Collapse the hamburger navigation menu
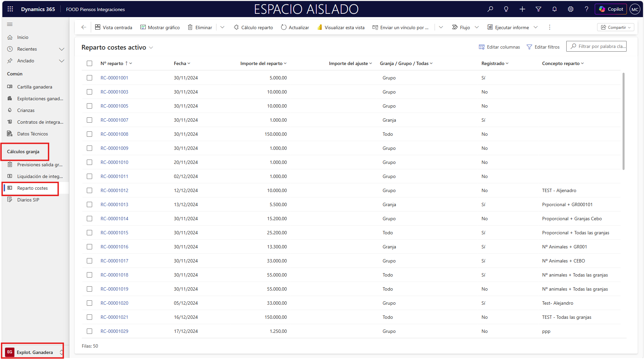 [10, 24]
